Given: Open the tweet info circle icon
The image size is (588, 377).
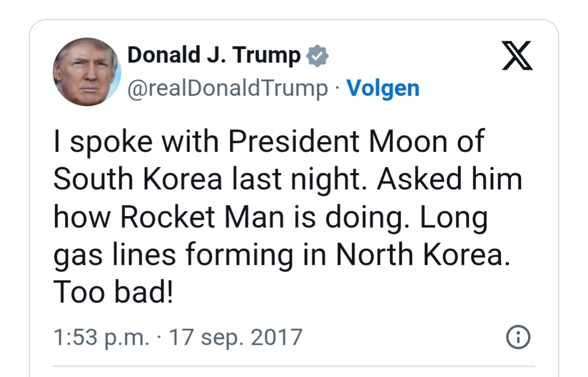Looking at the screenshot, I should (518, 338).
